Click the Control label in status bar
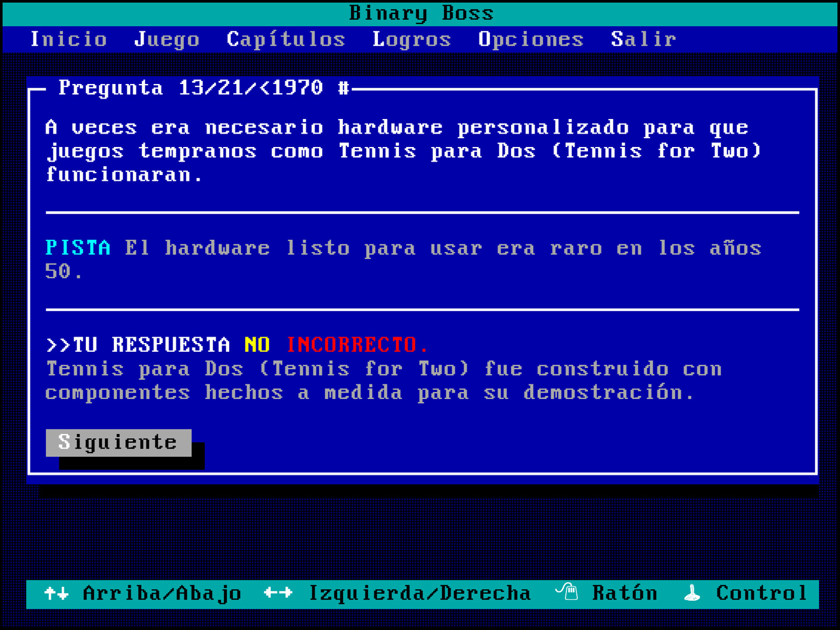Image resolution: width=840 pixels, height=630 pixels. tap(761, 593)
